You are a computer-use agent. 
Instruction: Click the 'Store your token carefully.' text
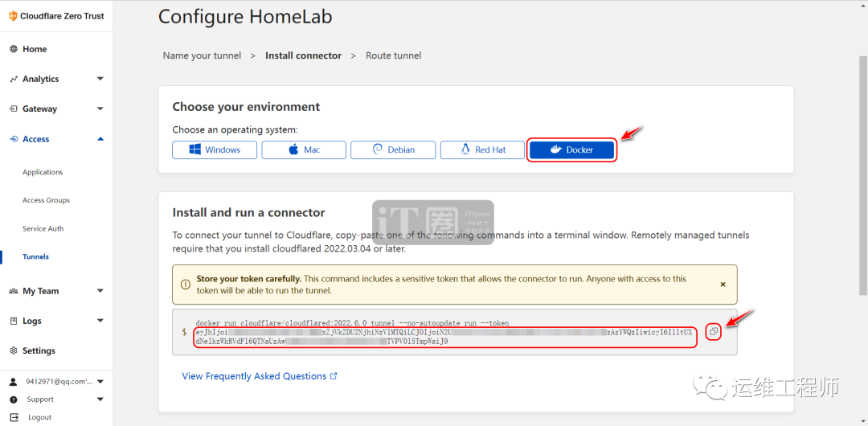click(248, 279)
